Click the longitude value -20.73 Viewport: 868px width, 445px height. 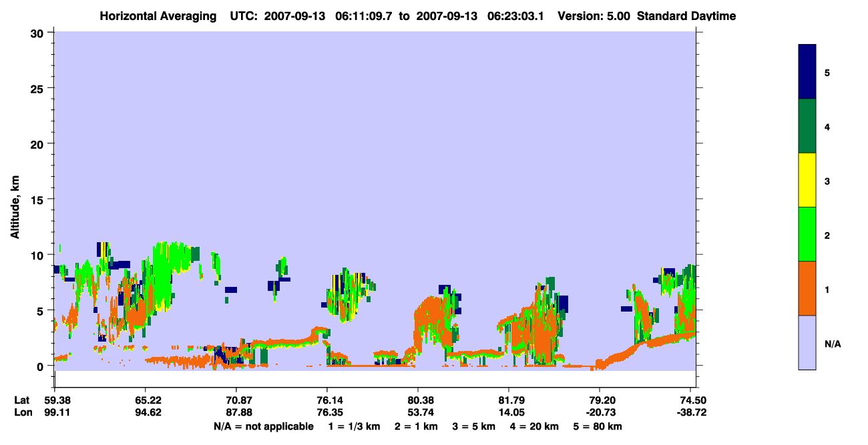pyautogui.click(x=600, y=412)
